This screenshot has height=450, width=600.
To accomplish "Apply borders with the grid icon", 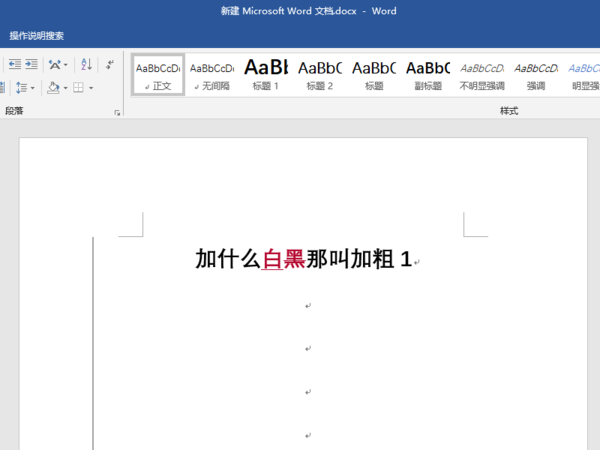I will click(x=78, y=88).
